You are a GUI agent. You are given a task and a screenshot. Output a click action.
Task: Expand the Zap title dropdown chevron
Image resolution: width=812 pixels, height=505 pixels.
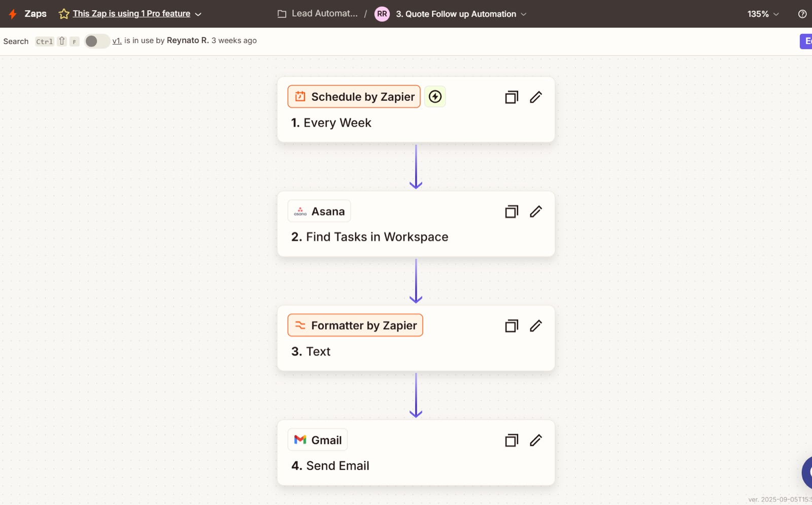click(x=524, y=14)
